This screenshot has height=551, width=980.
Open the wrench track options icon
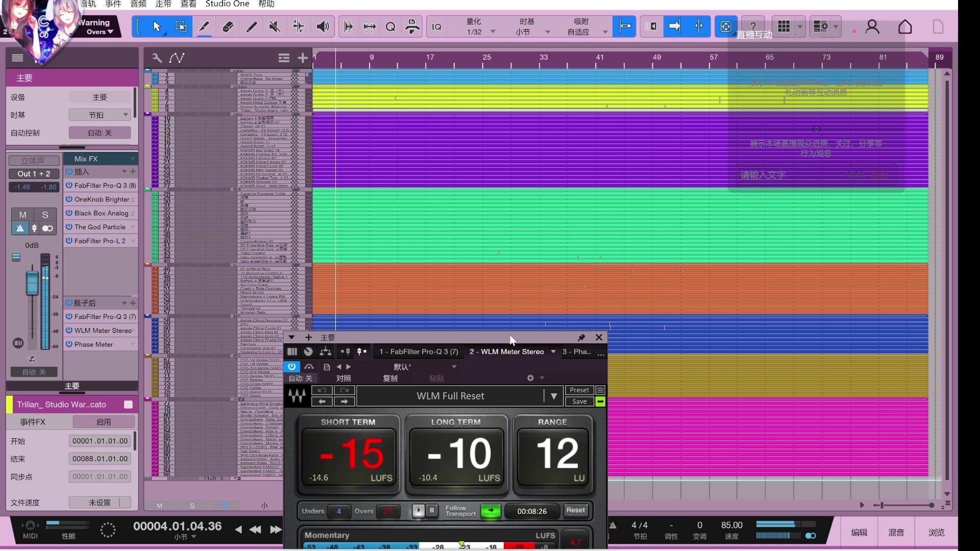coord(157,58)
